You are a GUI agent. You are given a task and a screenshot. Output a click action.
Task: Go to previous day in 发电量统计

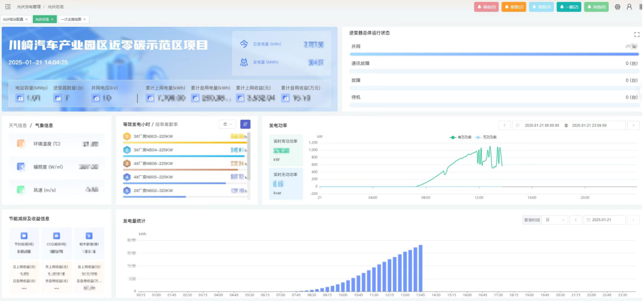click(x=576, y=220)
